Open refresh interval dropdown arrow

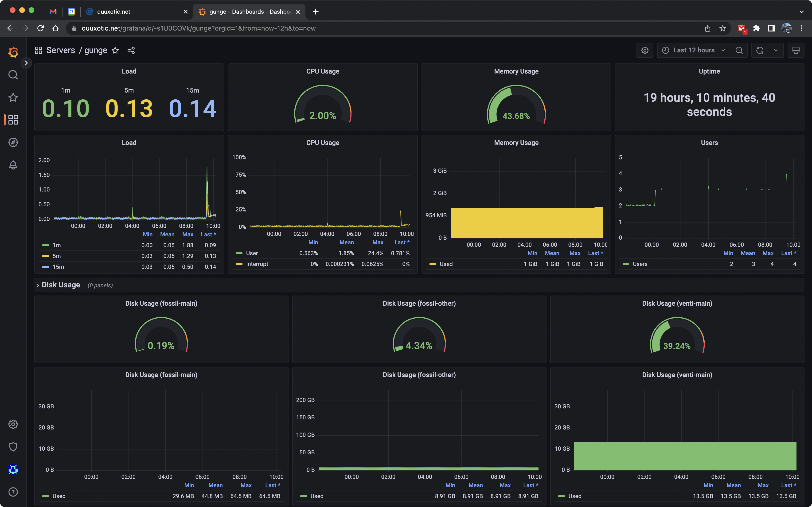click(x=776, y=50)
